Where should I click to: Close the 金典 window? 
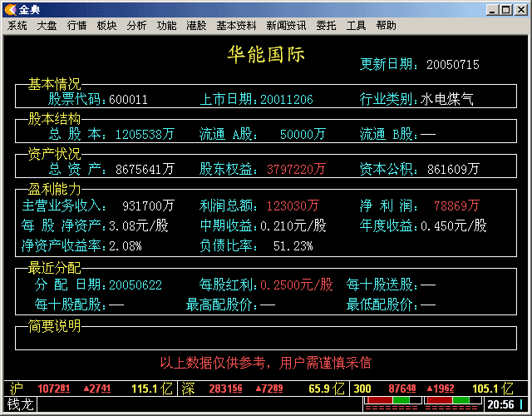(x=521, y=10)
